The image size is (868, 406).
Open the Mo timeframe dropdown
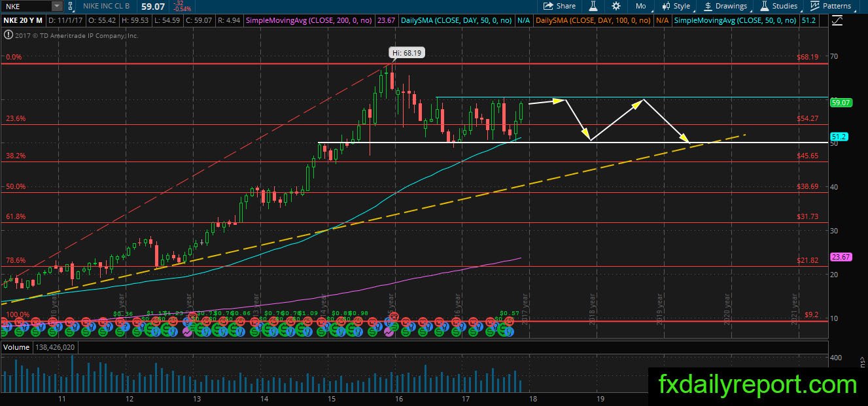click(640, 6)
